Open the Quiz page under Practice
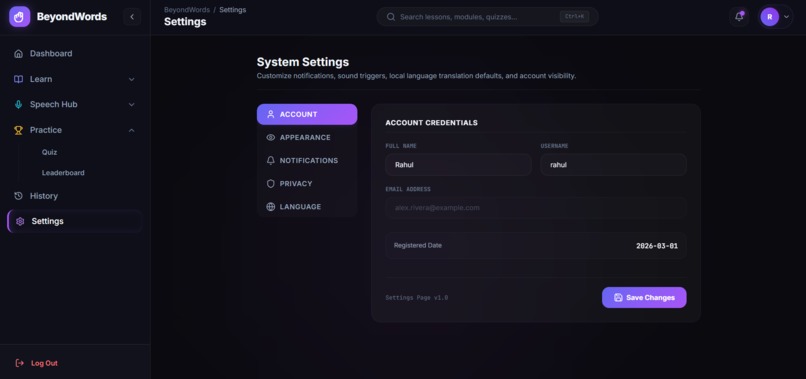The height and width of the screenshot is (379, 806). pyautogui.click(x=49, y=152)
